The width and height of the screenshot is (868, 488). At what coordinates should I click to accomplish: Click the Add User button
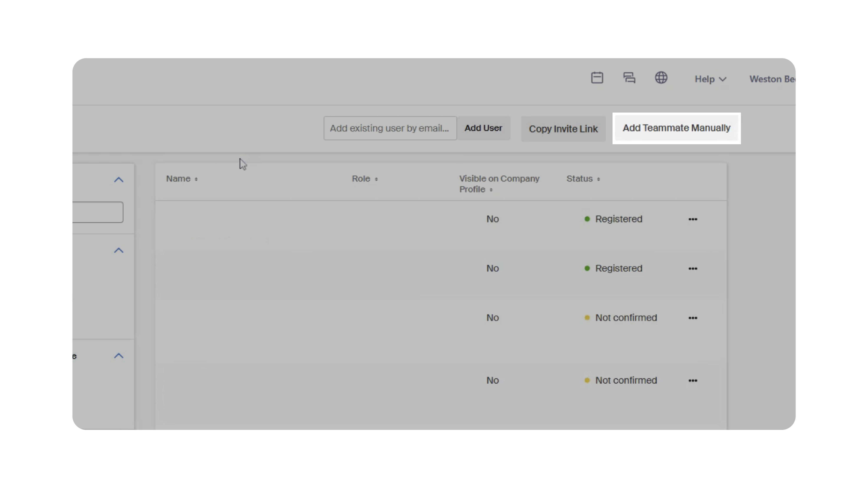tap(483, 128)
